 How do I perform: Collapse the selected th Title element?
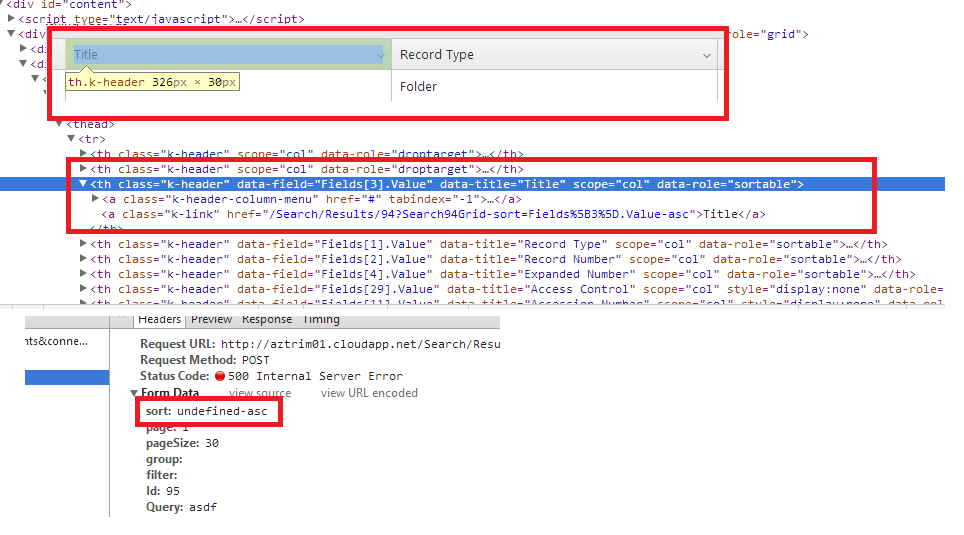(83, 184)
